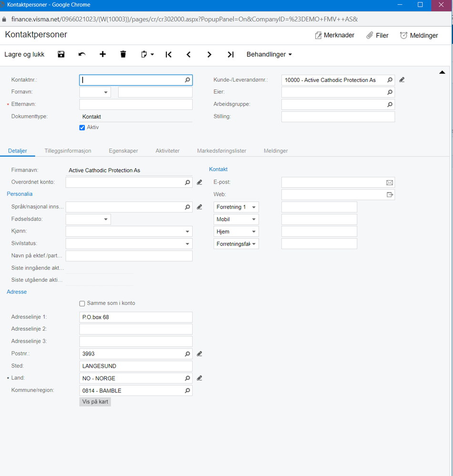Image resolution: width=453 pixels, height=476 pixels.
Task: Expand the Sivilstatus dropdown
Action: 187,244
